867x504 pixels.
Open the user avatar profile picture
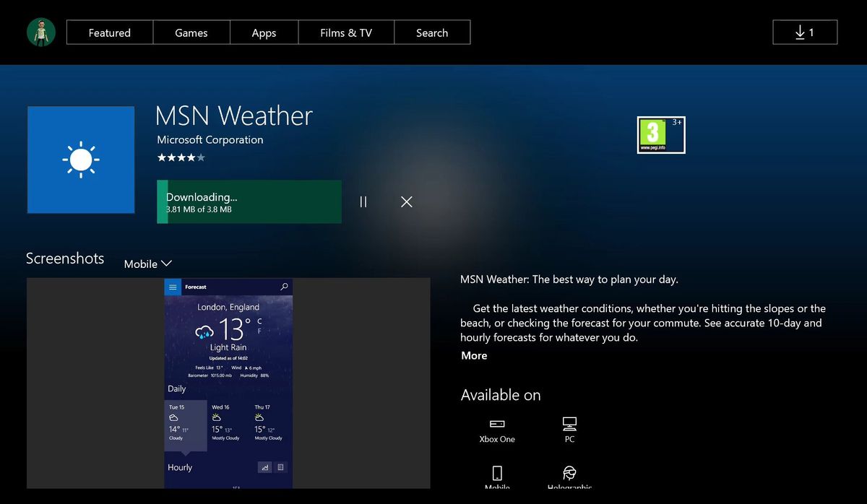(41, 32)
